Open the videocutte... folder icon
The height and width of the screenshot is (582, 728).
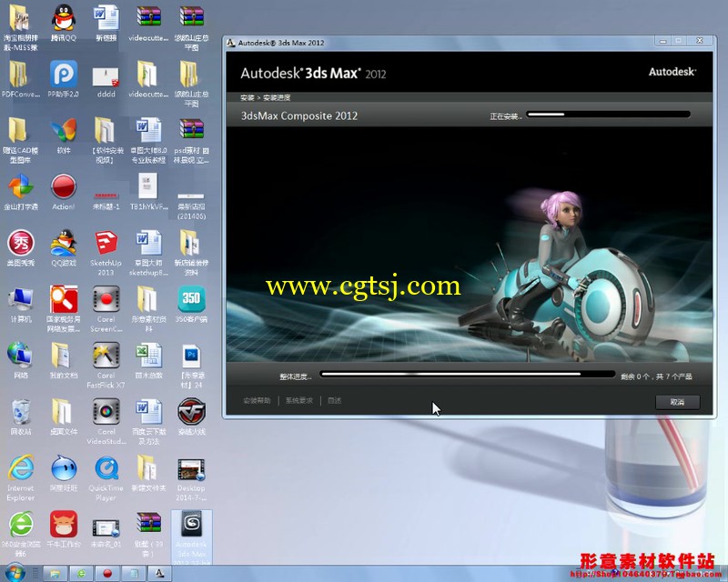pos(148,78)
